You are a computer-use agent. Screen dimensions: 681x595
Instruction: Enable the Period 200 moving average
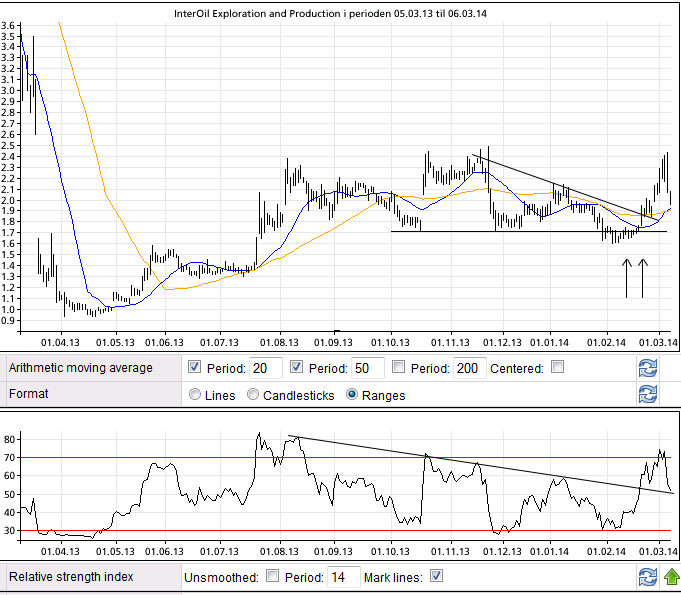click(400, 368)
